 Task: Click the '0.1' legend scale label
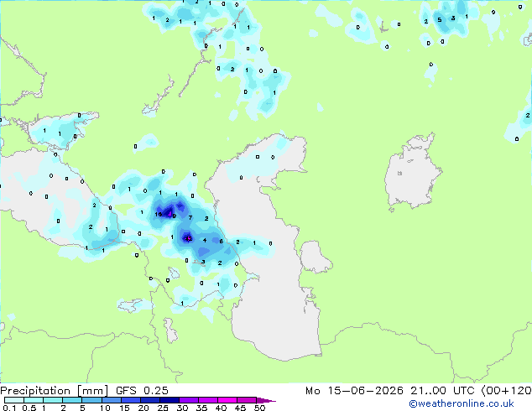pos(9,408)
